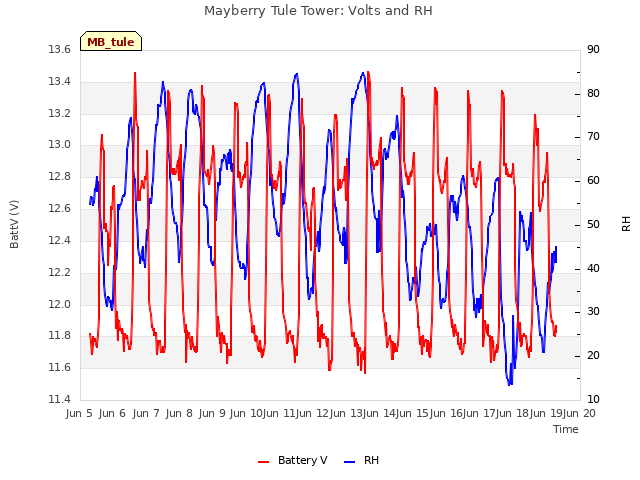Image resolution: width=640 pixels, height=480 pixels.
Task: Click the red Battery V legend swatch
Action: tap(264, 462)
